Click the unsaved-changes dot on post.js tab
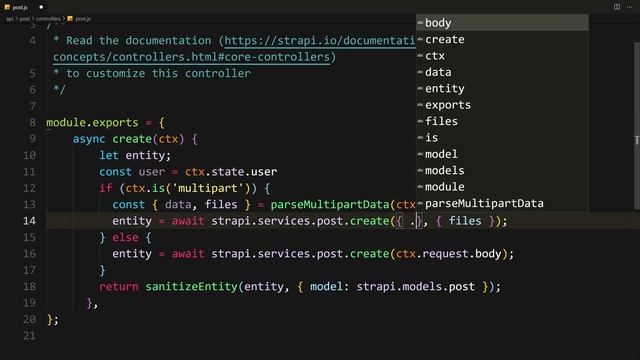640x360 pixels. pyautogui.click(x=41, y=7)
